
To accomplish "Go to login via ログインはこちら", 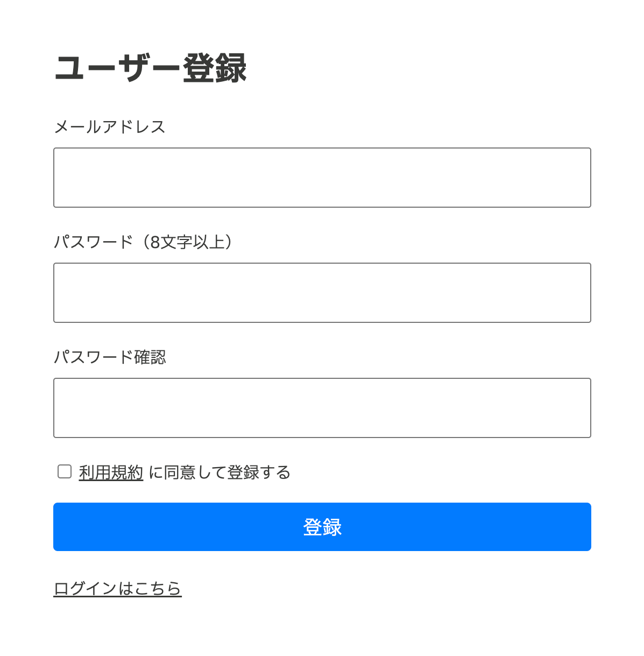I will coord(117,588).
